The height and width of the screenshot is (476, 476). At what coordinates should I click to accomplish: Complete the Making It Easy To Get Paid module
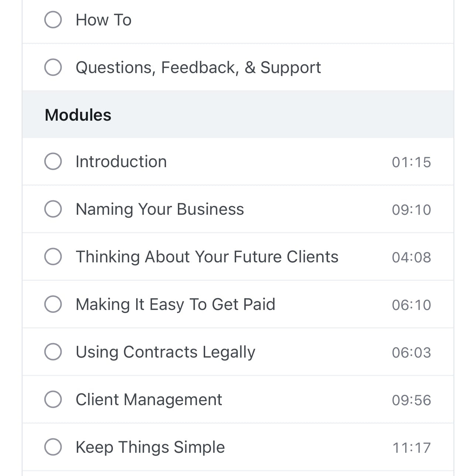(53, 304)
